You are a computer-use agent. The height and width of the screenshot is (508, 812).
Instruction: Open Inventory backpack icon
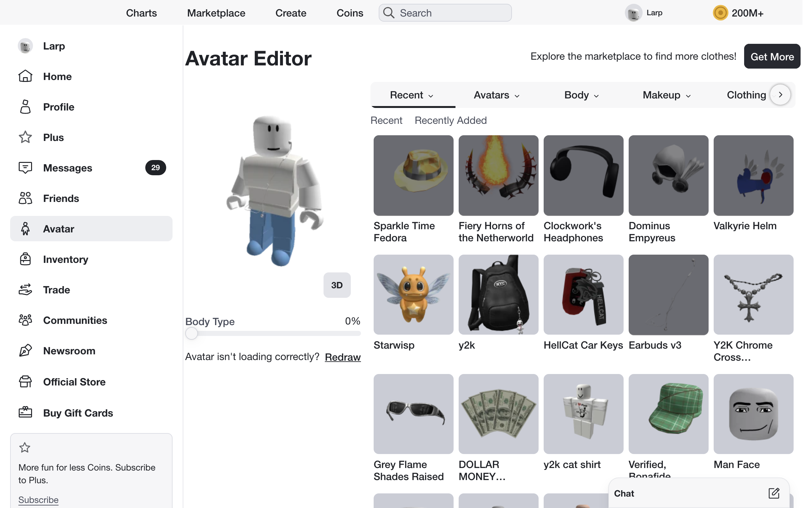[x=25, y=259]
